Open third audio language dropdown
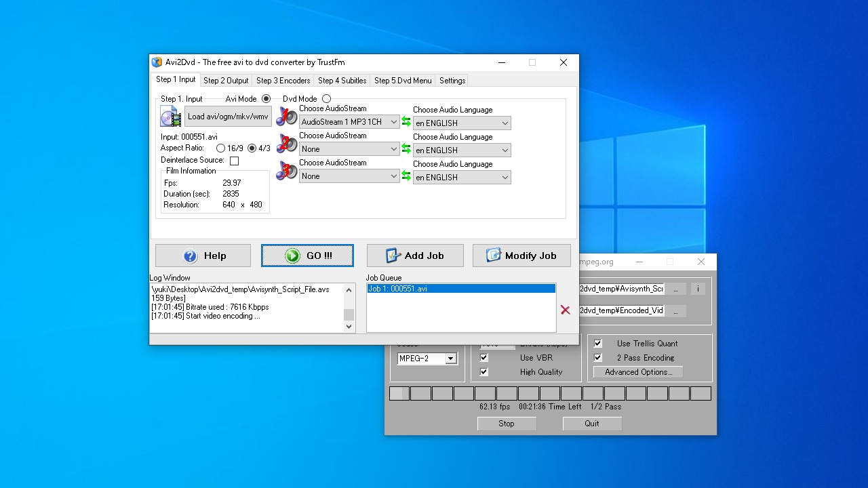The image size is (868, 488). [462, 178]
